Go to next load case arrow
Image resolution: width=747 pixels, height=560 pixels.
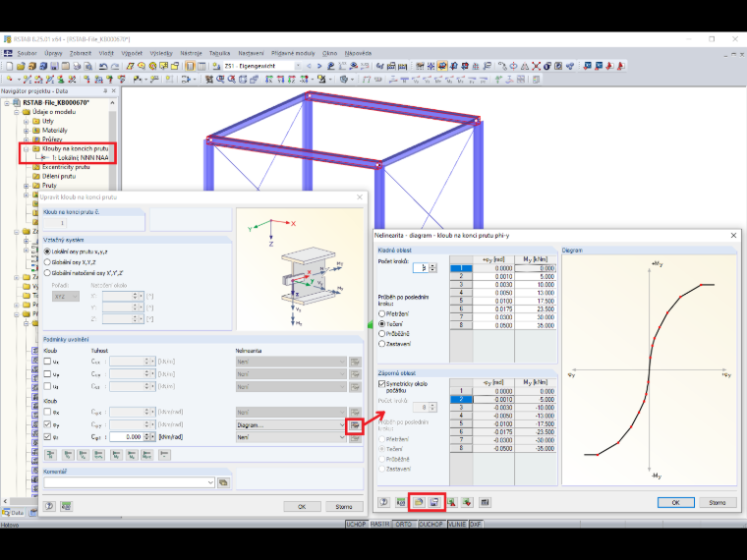click(x=319, y=66)
